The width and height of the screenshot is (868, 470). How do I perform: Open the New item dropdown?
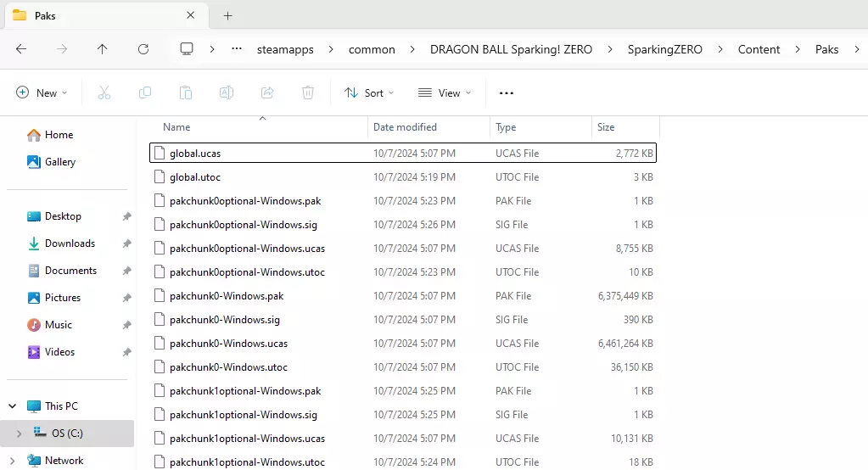42,93
